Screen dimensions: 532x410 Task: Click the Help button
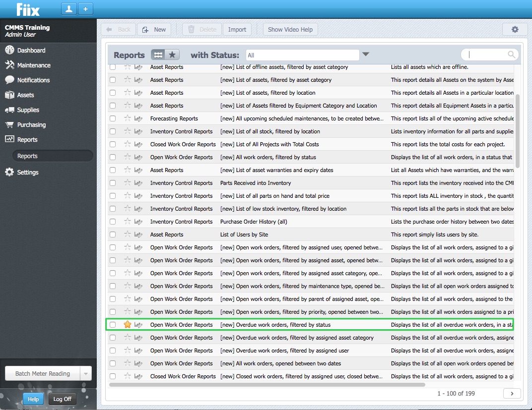[33, 399]
